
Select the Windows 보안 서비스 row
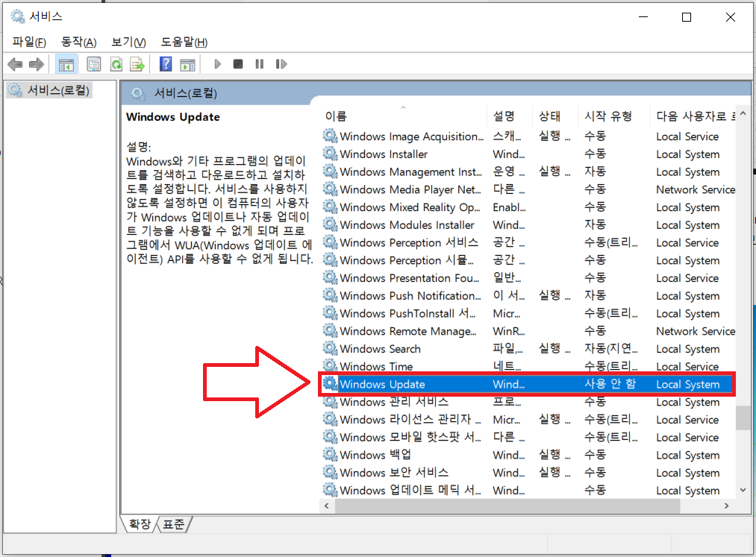point(528,472)
